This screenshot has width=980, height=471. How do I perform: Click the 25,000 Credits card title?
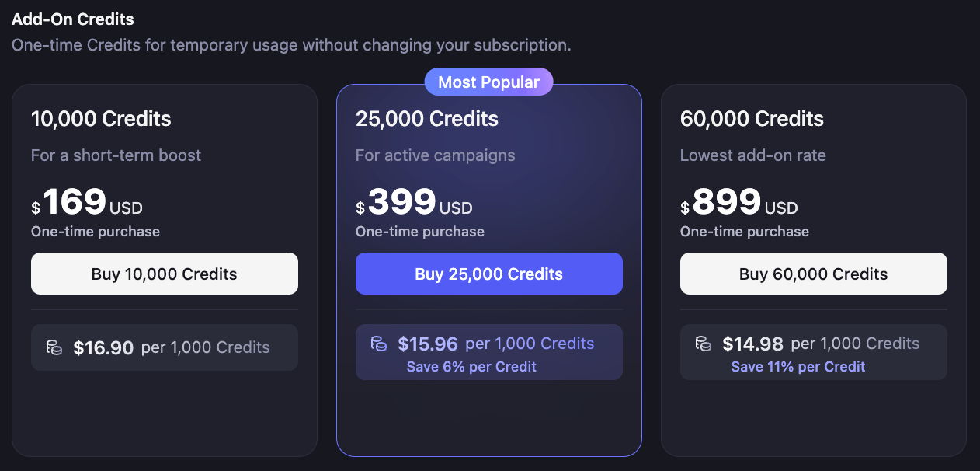pyautogui.click(x=427, y=119)
